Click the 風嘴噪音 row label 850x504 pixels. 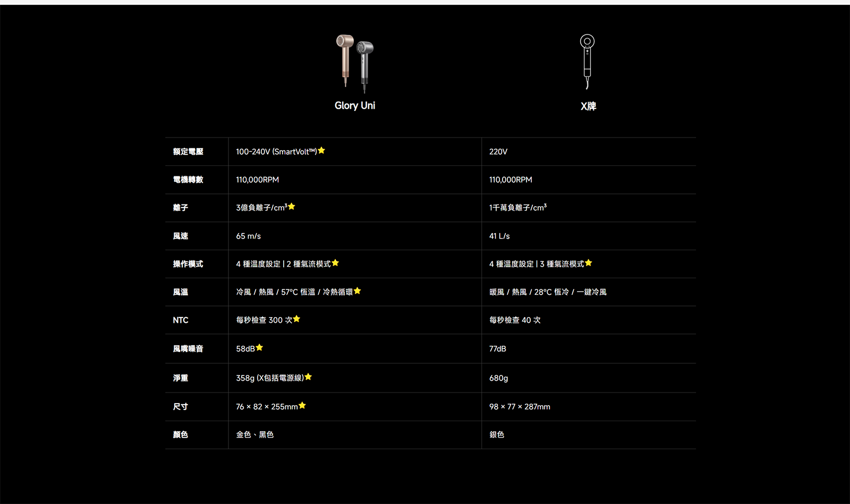[x=188, y=349]
